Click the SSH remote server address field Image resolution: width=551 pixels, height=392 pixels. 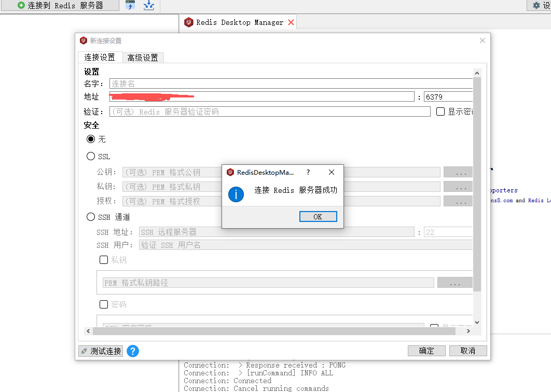[277, 232]
